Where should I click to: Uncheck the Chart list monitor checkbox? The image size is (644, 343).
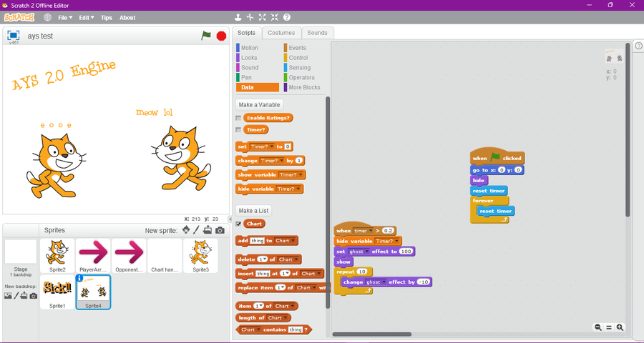238,224
